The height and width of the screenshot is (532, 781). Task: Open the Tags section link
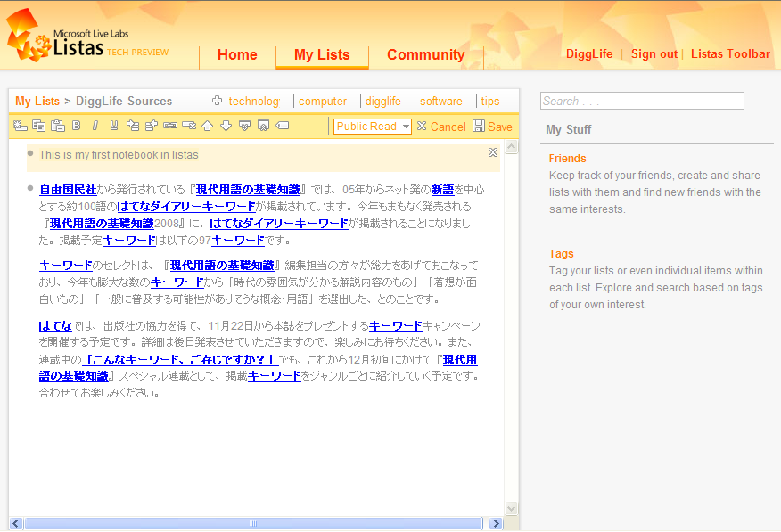click(x=562, y=254)
